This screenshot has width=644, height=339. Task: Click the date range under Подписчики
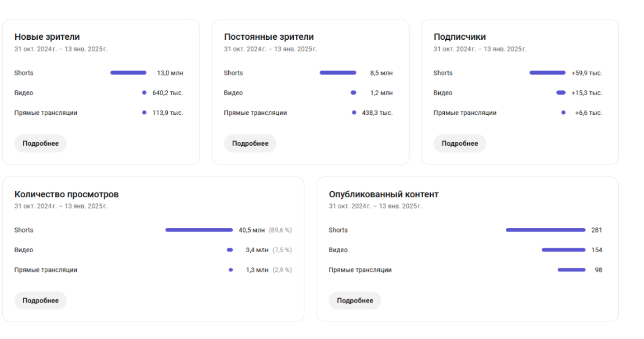point(480,49)
